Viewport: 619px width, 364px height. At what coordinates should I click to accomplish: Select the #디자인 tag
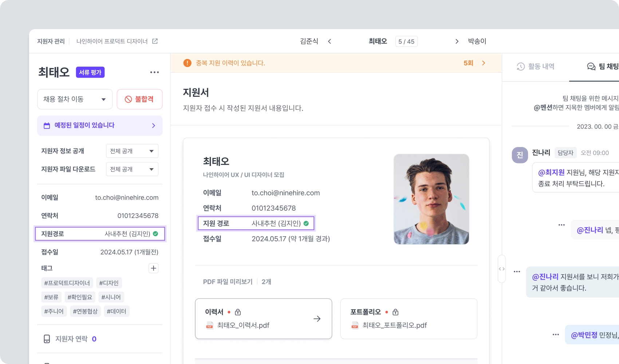tap(109, 283)
